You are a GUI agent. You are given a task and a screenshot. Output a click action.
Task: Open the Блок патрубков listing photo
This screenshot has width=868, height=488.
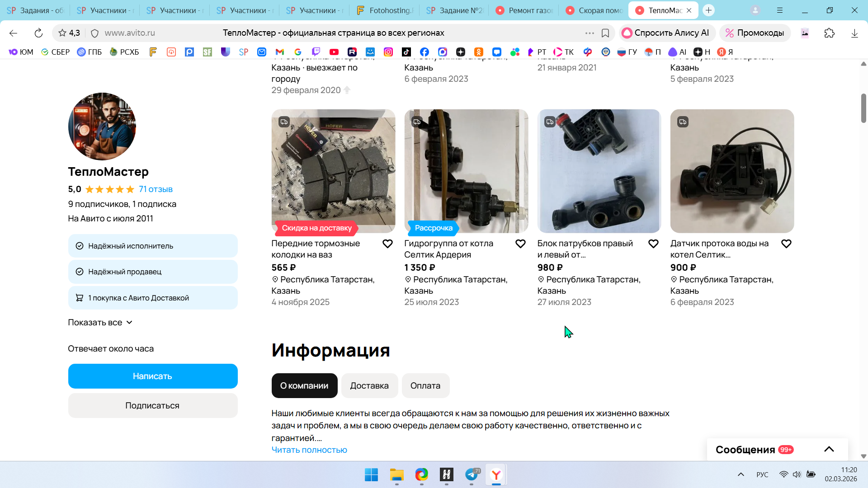(x=599, y=171)
